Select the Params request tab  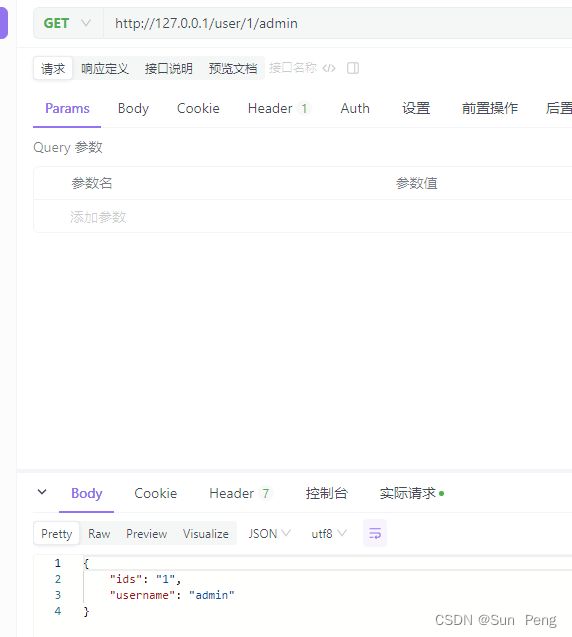tap(67, 108)
